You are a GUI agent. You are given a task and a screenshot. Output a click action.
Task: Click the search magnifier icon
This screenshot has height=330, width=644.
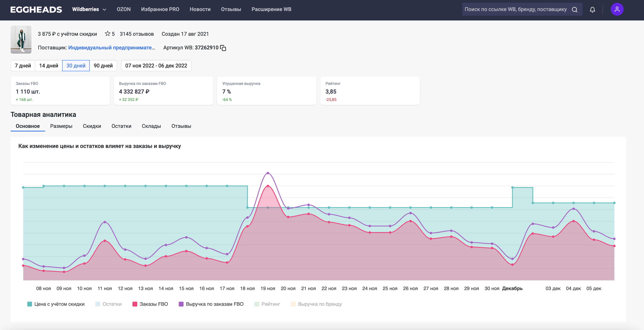point(574,9)
